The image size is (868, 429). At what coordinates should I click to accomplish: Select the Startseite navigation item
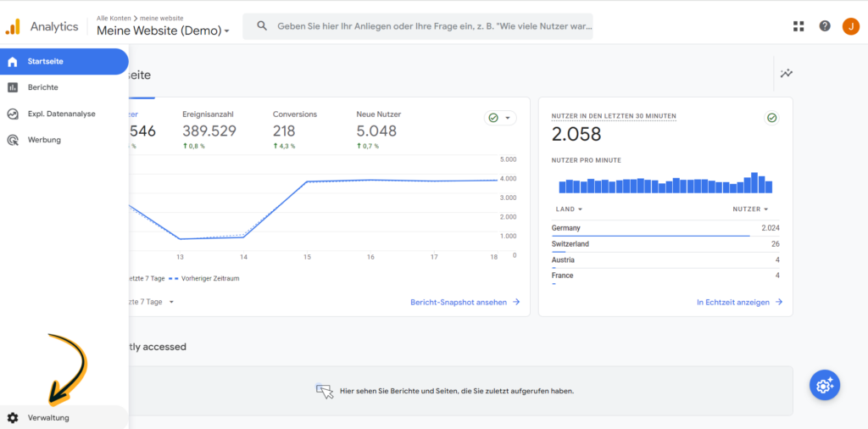click(x=45, y=61)
